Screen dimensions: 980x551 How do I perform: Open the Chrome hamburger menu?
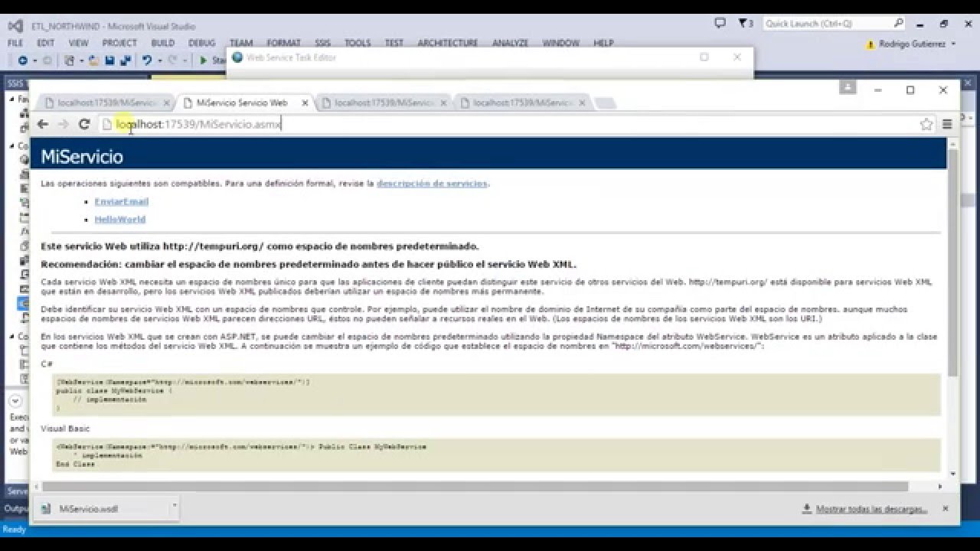(x=947, y=124)
